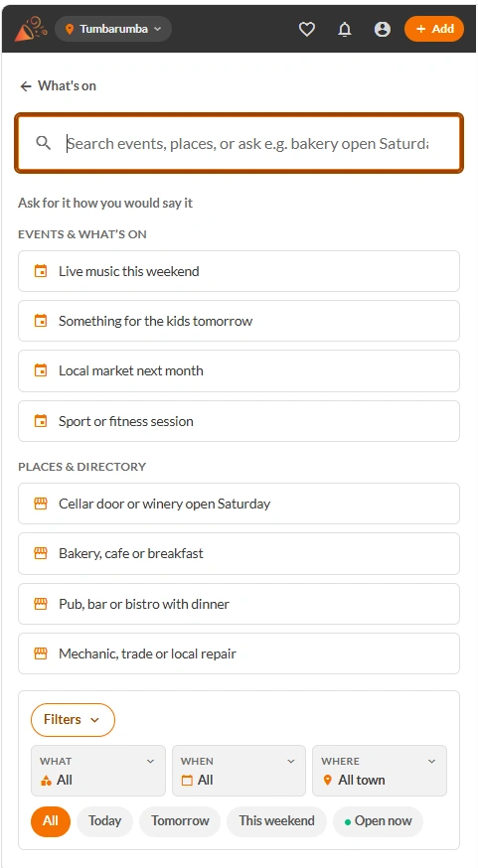Open favorites via the heart icon
This screenshot has width=478, height=868.
point(306,30)
